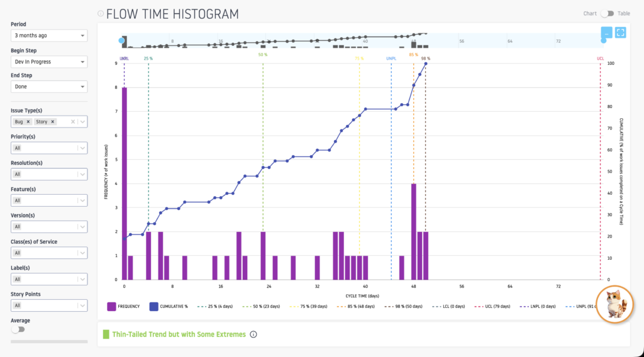
Task: Click the fullscreen expand chart icon
Action: pyautogui.click(x=620, y=33)
